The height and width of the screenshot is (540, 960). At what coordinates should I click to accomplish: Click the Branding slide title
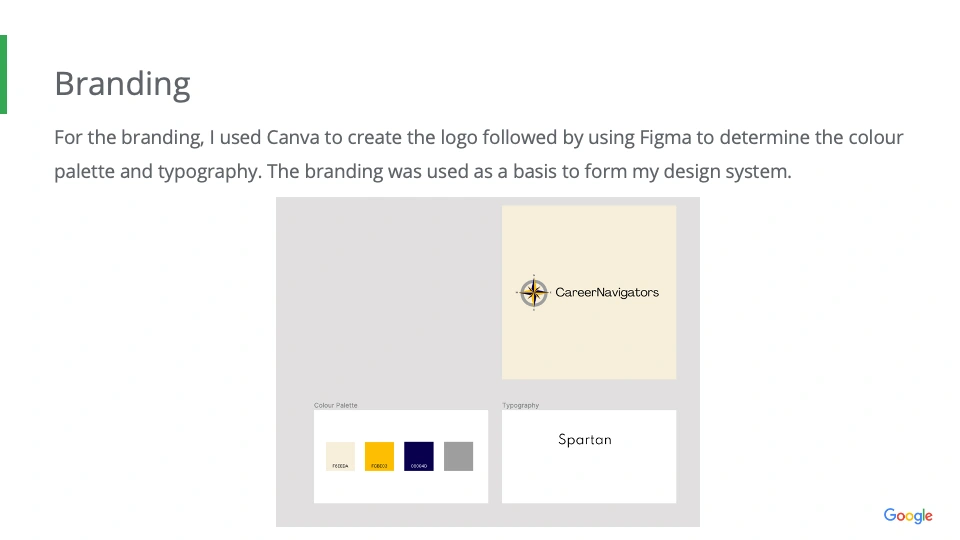click(122, 83)
